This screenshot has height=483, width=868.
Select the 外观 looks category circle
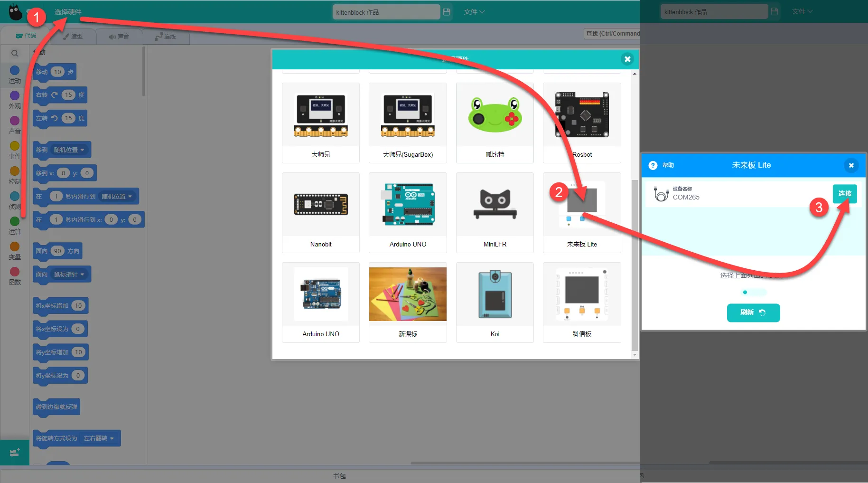[15, 96]
